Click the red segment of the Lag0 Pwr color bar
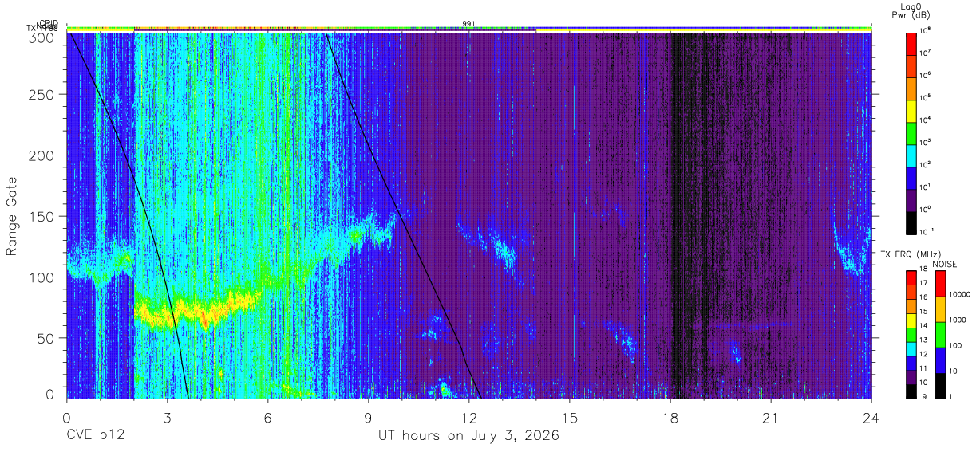Screen dimensions: 980x452 coord(911,42)
